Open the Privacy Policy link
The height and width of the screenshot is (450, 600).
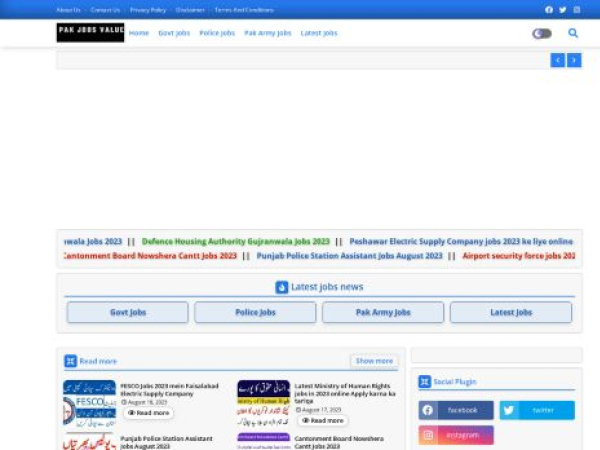click(148, 9)
